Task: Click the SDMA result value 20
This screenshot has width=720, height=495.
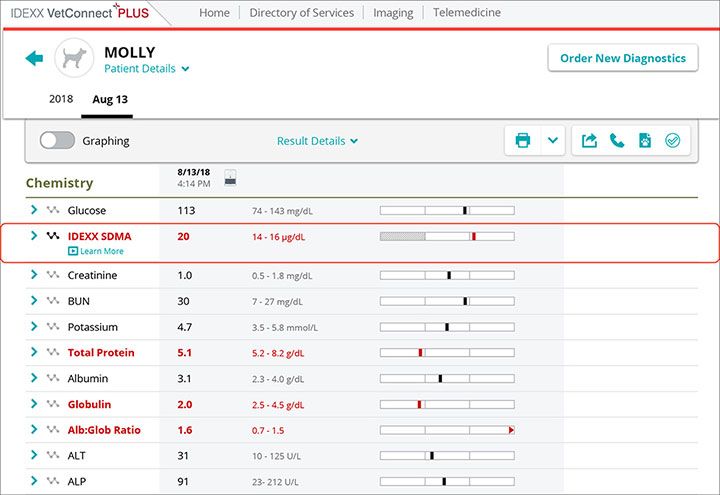Action: coord(183,236)
